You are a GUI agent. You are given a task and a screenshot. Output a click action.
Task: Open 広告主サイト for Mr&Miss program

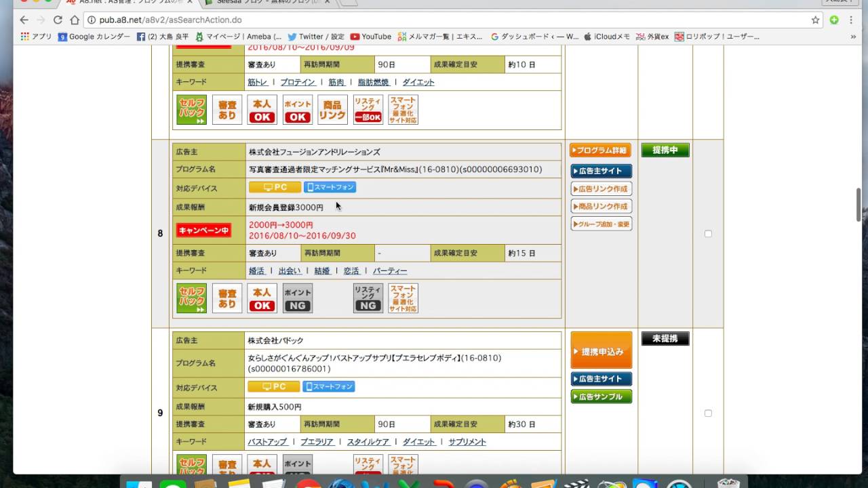(601, 171)
